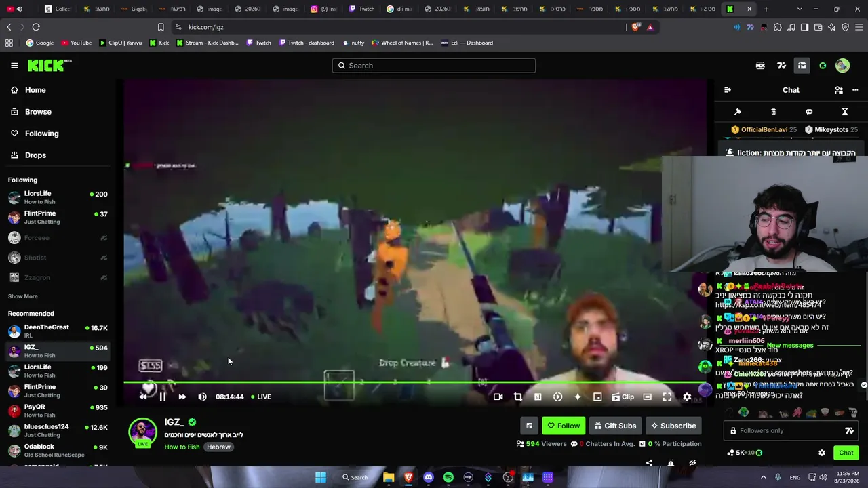This screenshot has width=868, height=488.
Task: Click the video camera icon in player controls
Action: (x=498, y=396)
